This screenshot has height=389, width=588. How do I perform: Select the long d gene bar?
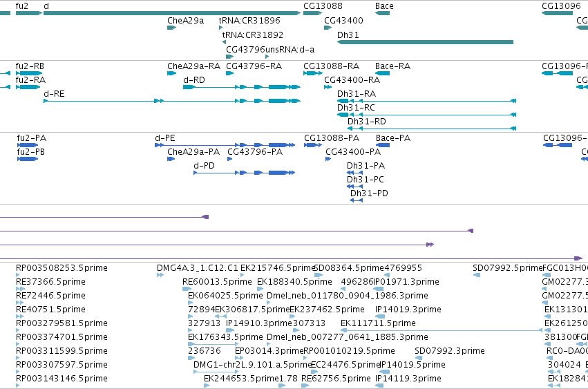point(172,13)
